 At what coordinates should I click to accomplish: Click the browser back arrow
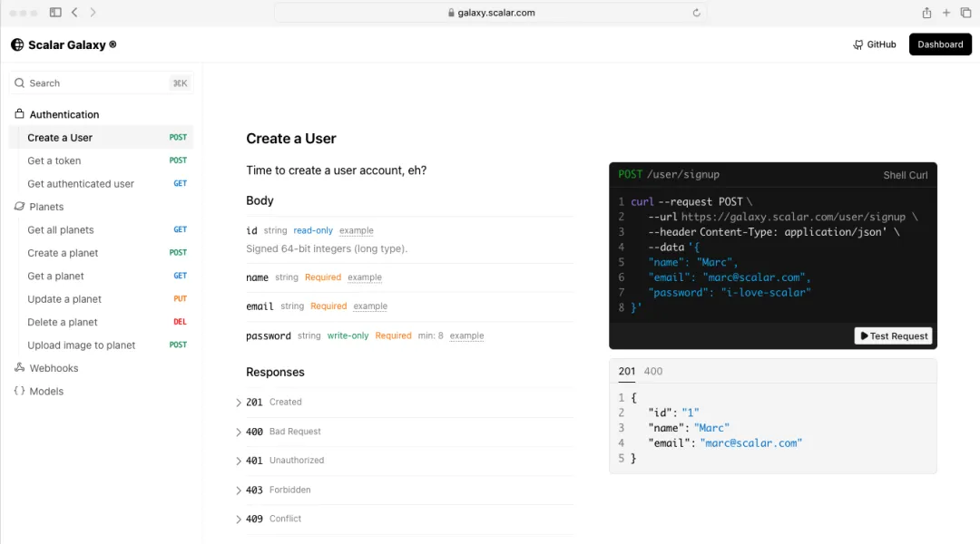pos(74,13)
